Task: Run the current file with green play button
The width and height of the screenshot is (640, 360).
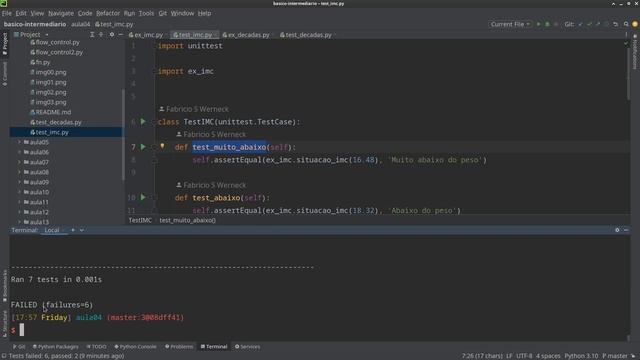Action: click(x=538, y=24)
